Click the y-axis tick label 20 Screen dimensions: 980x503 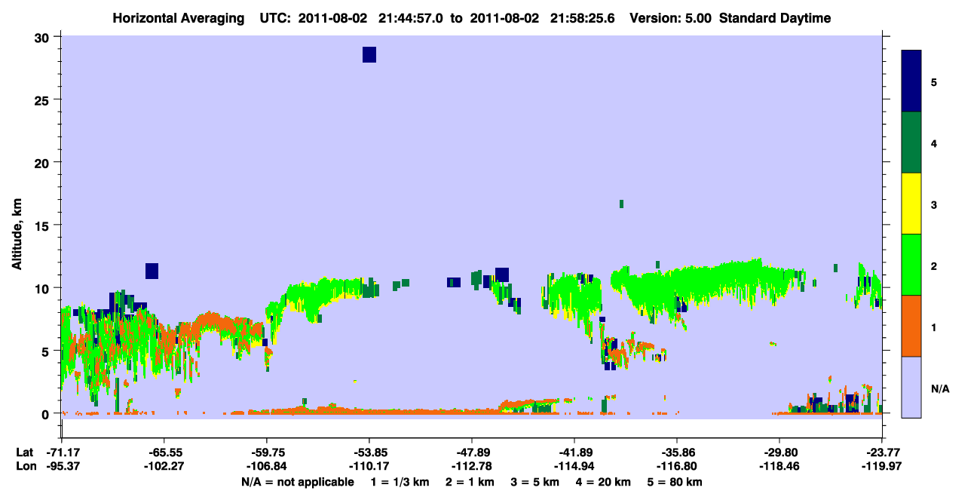click(x=44, y=162)
